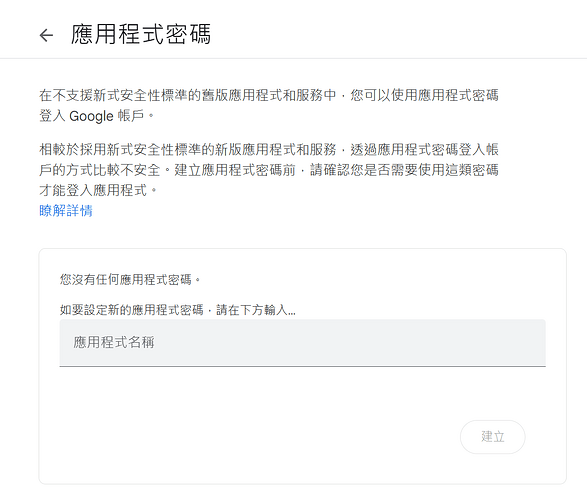Click the 應用程式密碼 page heading
The image size is (587, 500).
(x=141, y=34)
